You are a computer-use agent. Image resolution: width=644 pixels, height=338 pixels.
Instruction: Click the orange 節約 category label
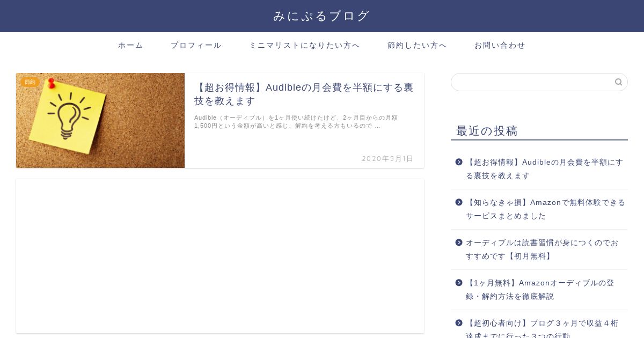pyautogui.click(x=30, y=82)
